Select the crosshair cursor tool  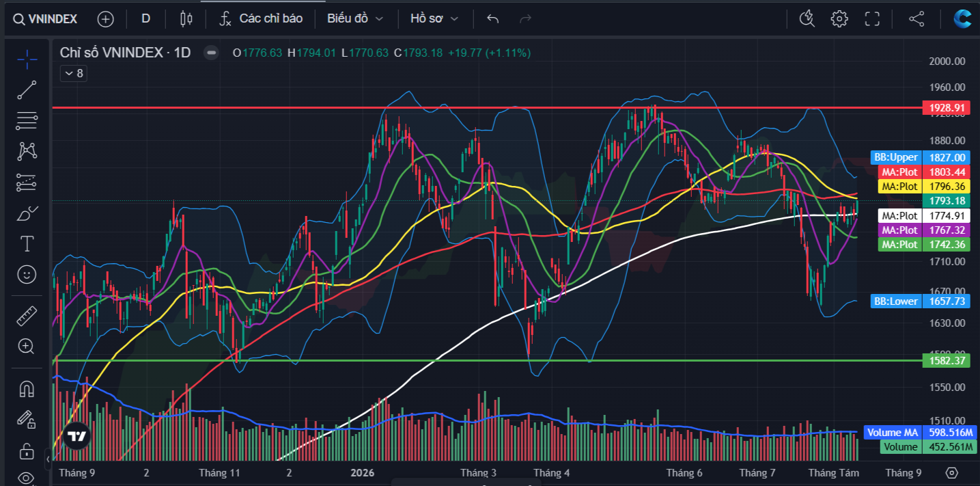point(27,59)
